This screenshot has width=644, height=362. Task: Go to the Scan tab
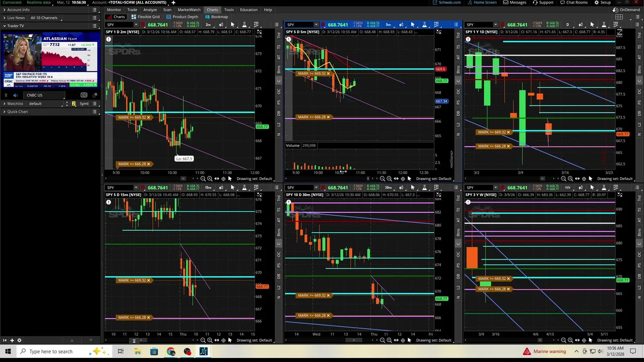[x=167, y=10]
